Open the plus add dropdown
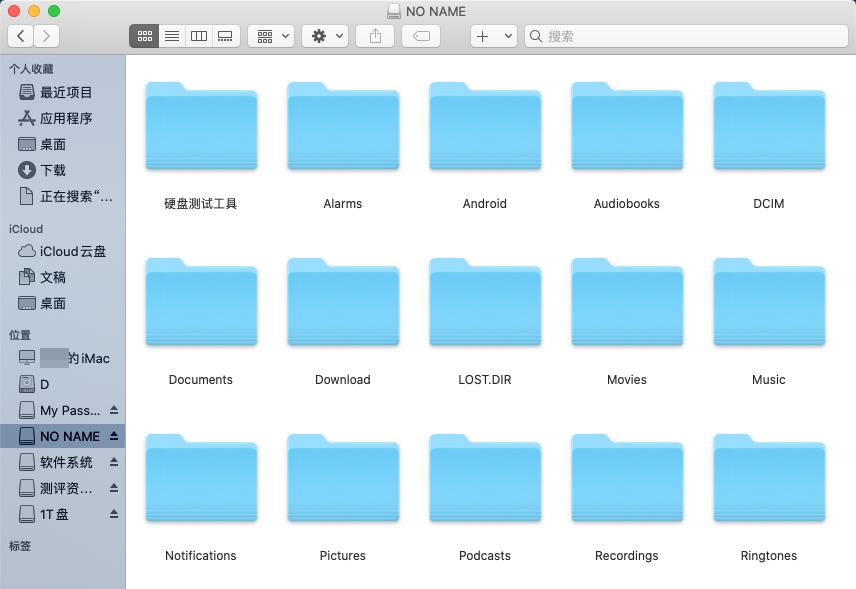856x589 pixels. point(493,36)
